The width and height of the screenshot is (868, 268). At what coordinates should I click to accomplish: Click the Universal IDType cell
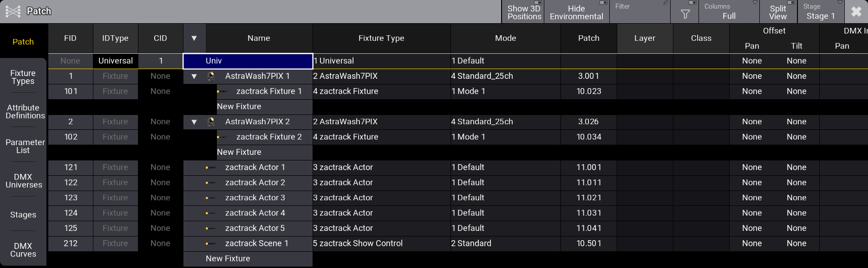[115, 61]
